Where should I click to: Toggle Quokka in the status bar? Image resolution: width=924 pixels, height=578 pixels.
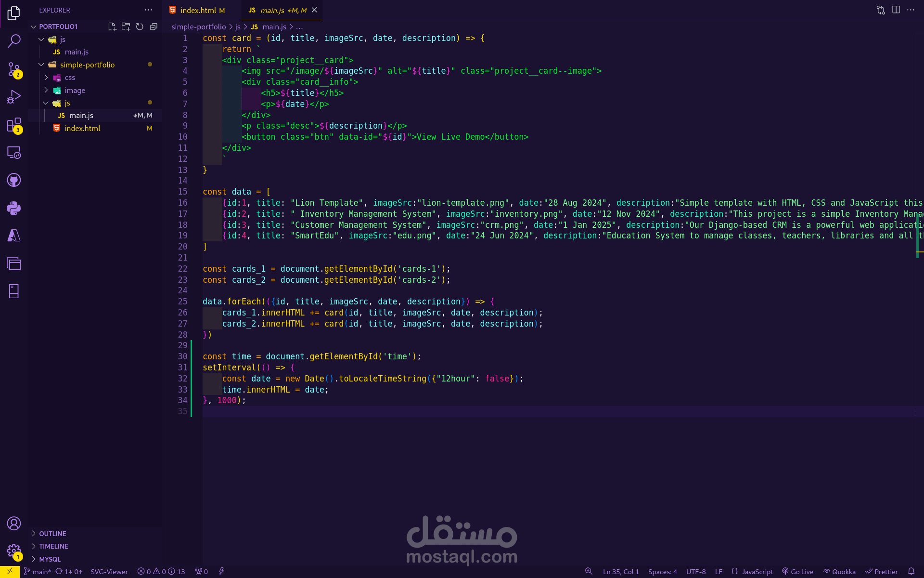(x=839, y=571)
